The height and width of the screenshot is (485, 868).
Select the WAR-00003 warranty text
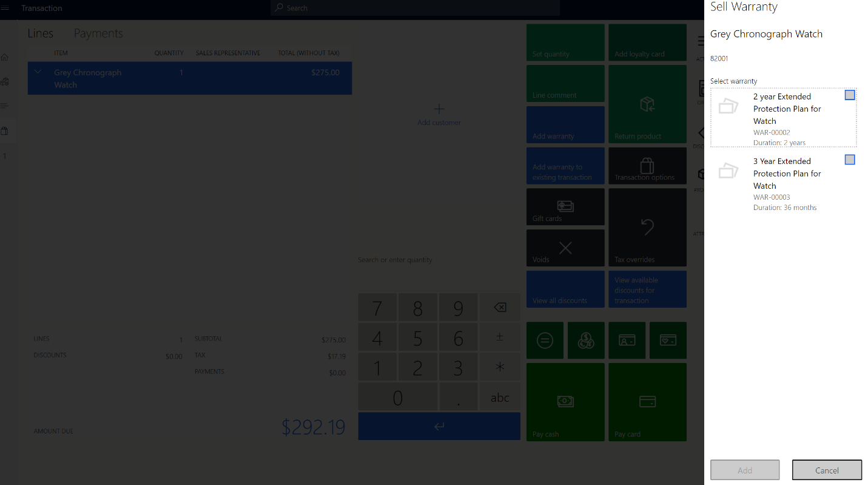772,197
